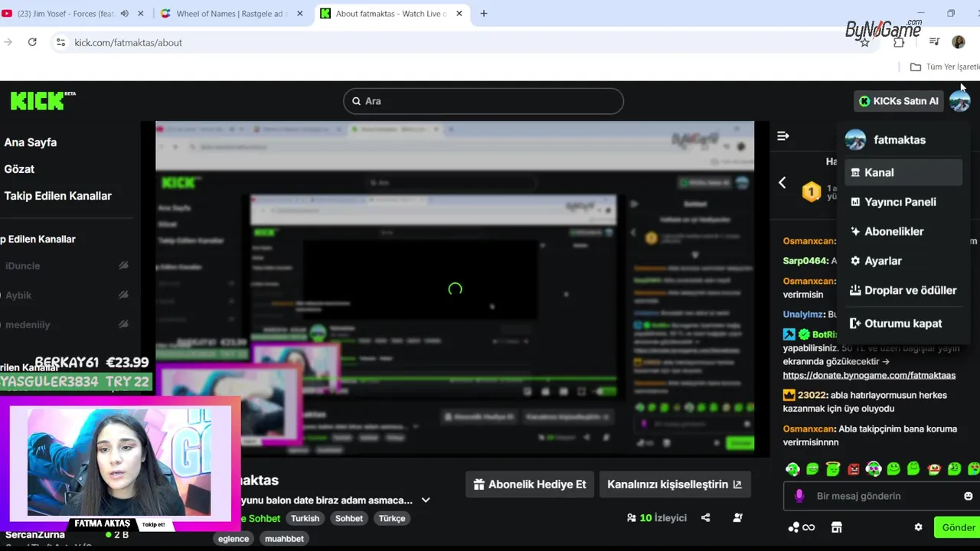The height and width of the screenshot is (551, 980).
Task: Click the person icon beside the share icon
Action: [x=737, y=518]
